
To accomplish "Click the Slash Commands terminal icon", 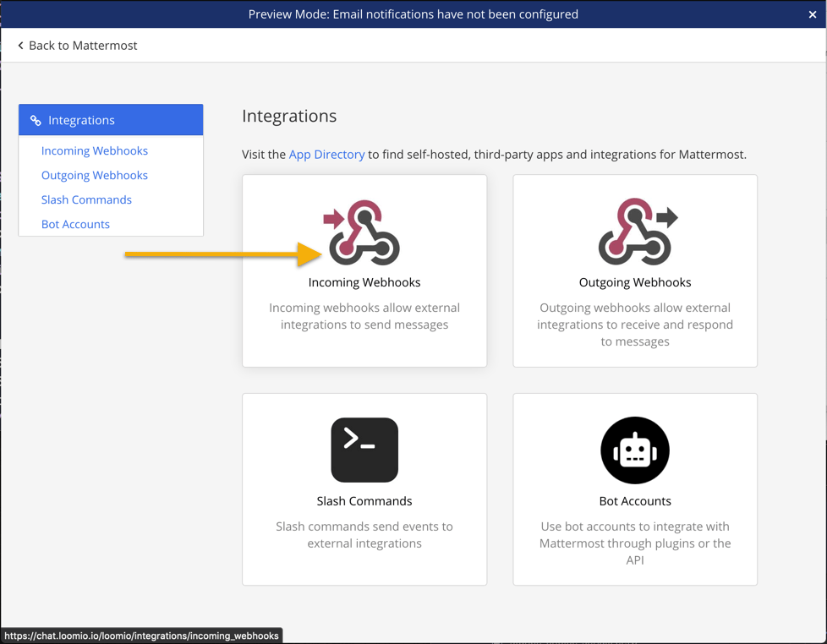I will [364, 450].
